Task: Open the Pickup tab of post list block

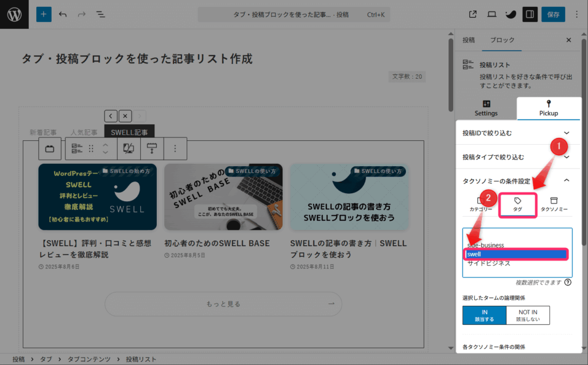Action: [x=548, y=108]
